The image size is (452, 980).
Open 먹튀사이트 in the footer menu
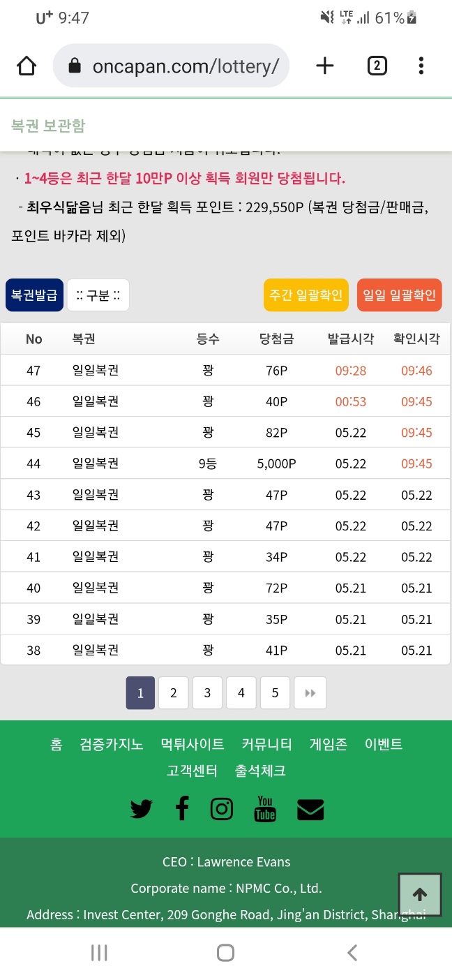[193, 744]
